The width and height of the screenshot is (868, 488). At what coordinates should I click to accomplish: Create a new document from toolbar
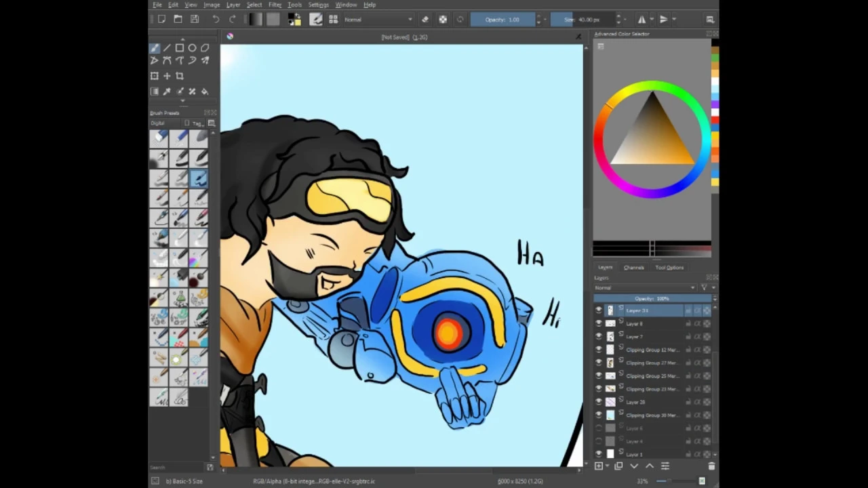(161, 20)
